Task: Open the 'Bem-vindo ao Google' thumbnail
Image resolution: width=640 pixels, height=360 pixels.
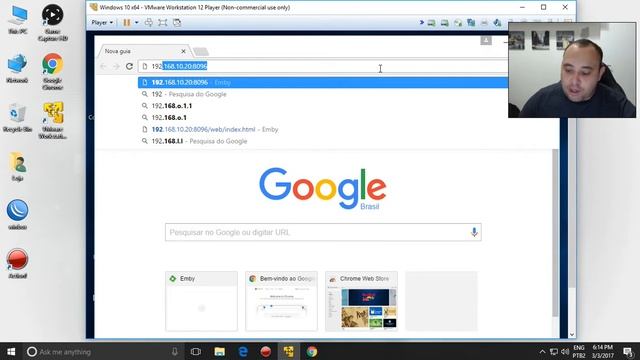Action: click(281, 301)
